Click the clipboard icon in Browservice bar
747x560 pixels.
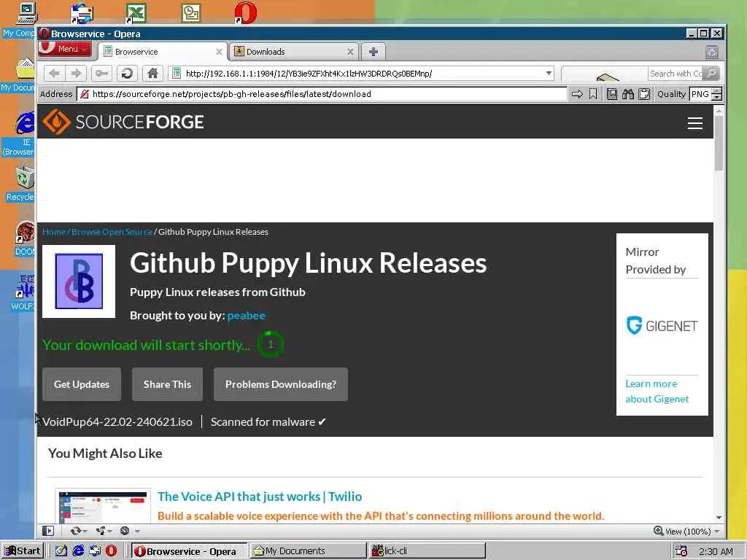644,94
